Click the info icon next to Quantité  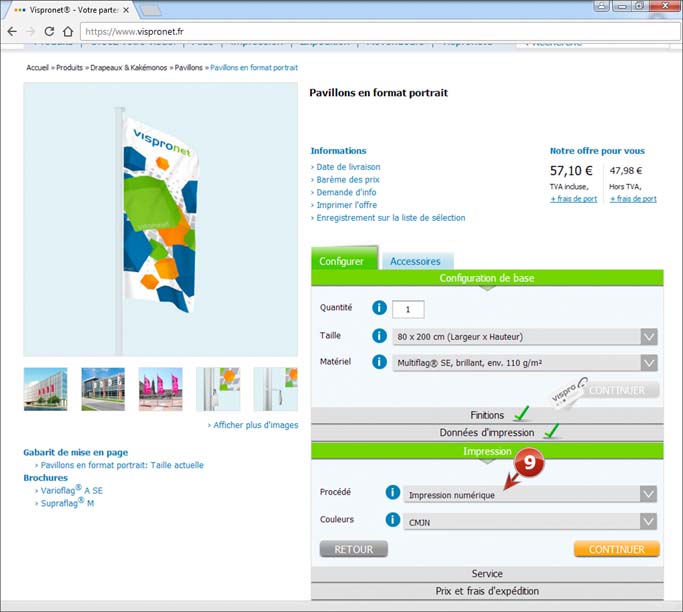pos(379,308)
